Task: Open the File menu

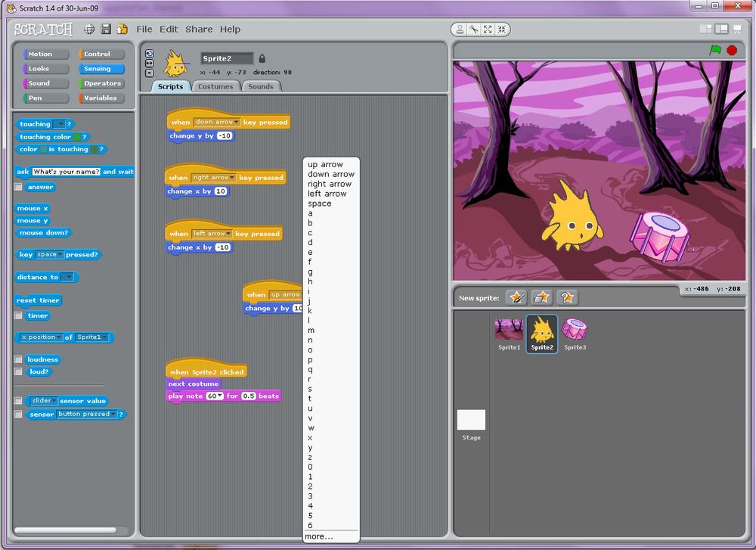Action: pyautogui.click(x=144, y=29)
